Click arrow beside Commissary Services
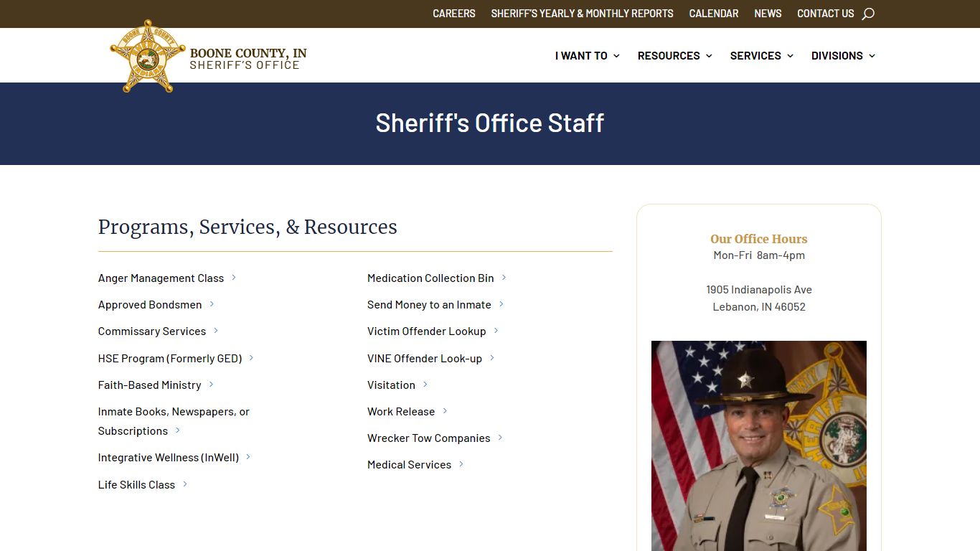The width and height of the screenshot is (980, 551). [216, 331]
